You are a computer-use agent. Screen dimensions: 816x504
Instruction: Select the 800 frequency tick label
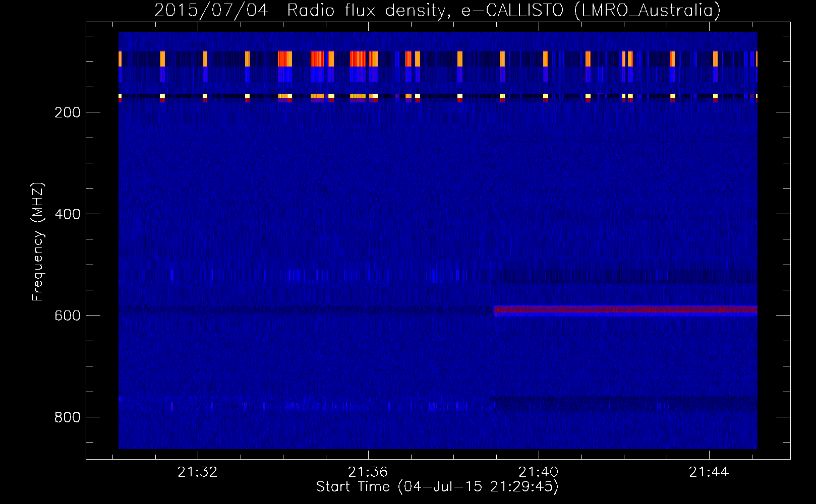(68, 417)
